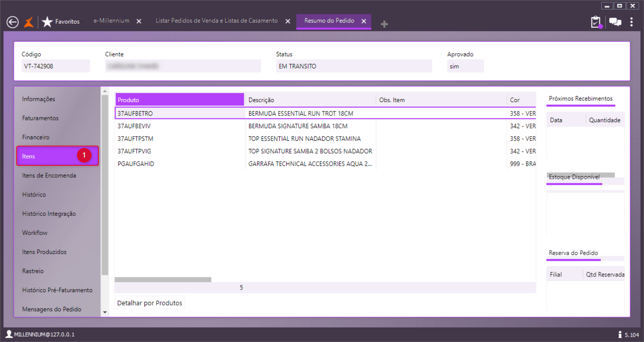644x342 pixels.
Task: Open Favoritos star menu
Action: (x=61, y=22)
